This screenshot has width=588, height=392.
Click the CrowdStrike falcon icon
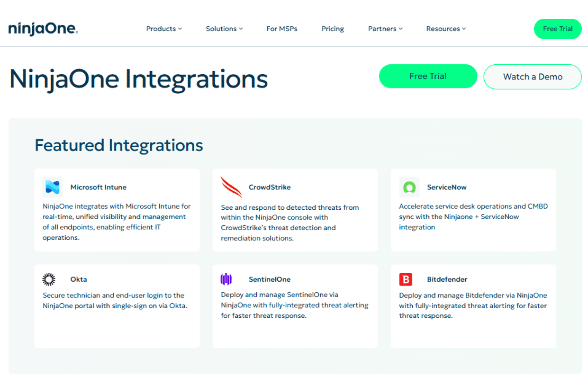tap(231, 187)
